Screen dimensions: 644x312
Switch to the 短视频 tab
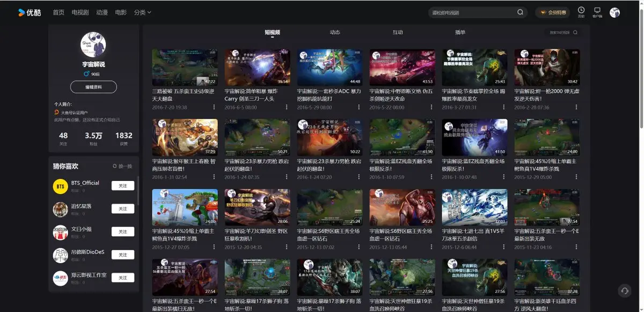click(x=272, y=32)
